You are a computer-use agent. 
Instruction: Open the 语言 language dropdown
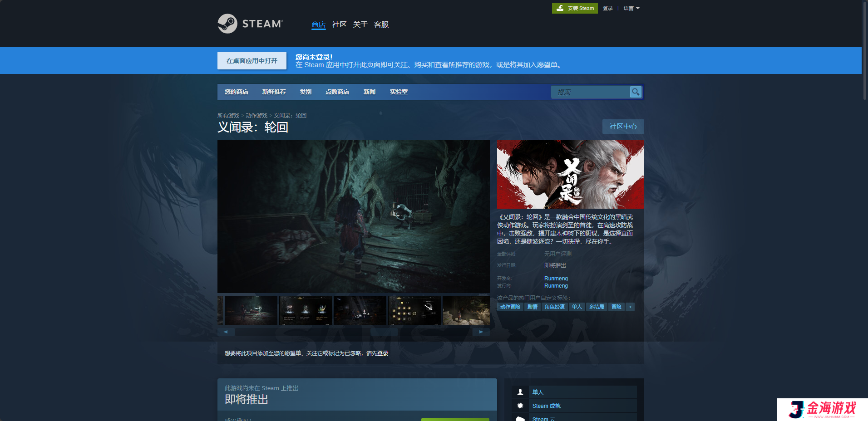(x=631, y=8)
